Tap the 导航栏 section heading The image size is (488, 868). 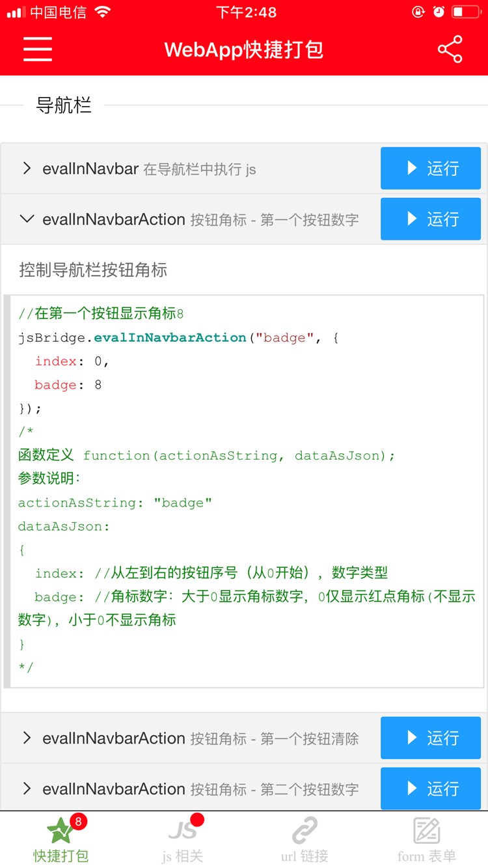tap(64, 105)
